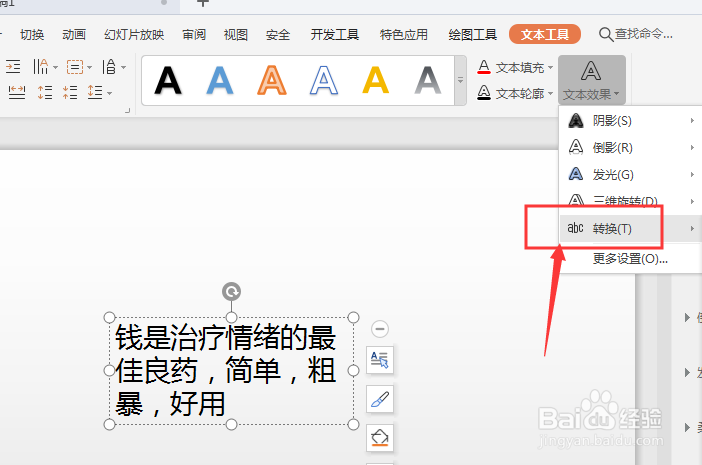Switch to 绘图工具 tab
Image resolution: width=702 pixels, height=465 pixels.
472,34
